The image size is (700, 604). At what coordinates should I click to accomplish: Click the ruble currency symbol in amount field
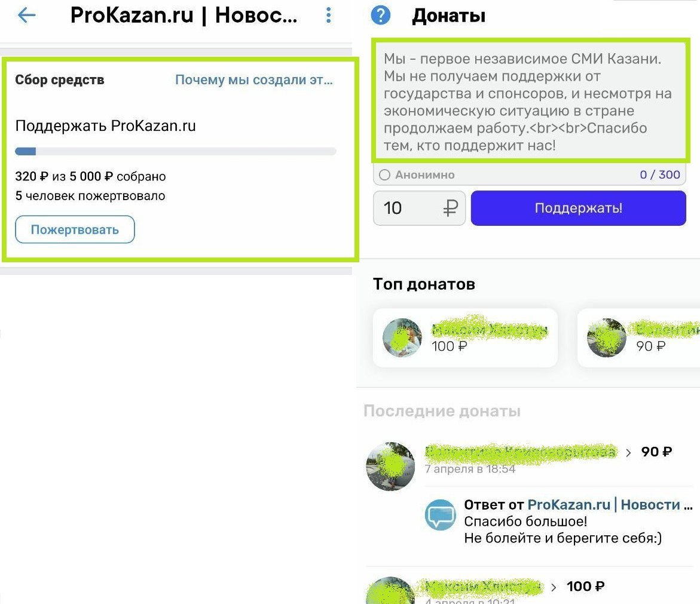click(450, 208)
